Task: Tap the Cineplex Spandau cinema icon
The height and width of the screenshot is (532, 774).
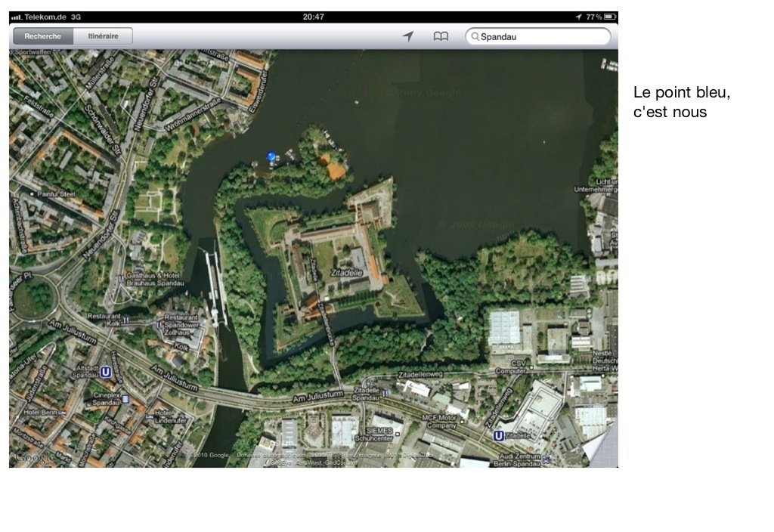Action: click(125, 398)
